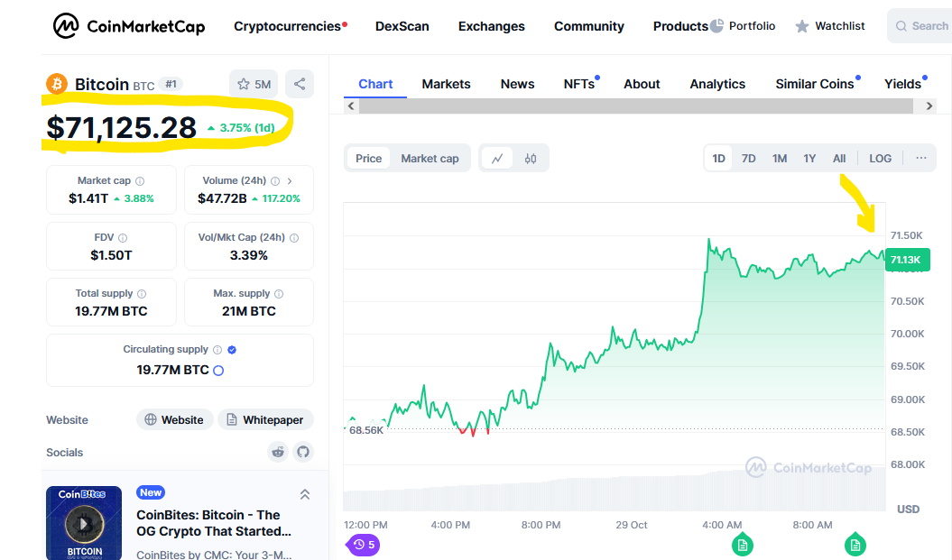Click the purple history 5 badge
This screenshot has height=560, width=952.
[x=364, y=545]
